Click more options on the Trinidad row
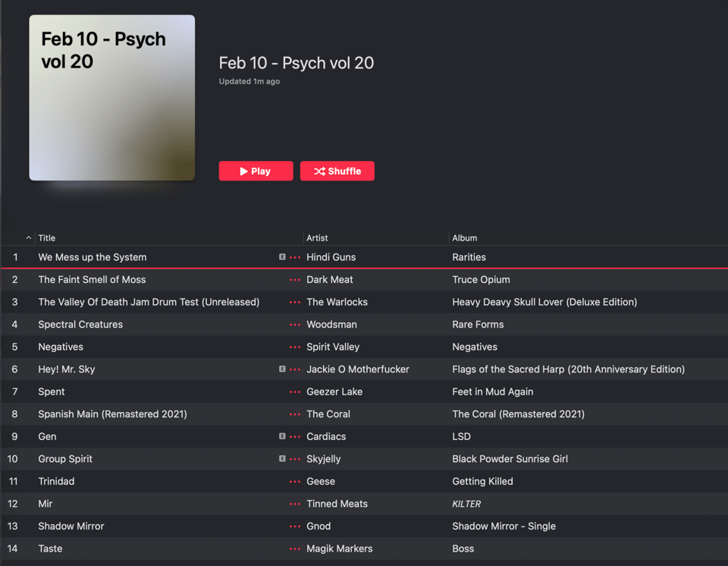The image size is (728, 566). [x=295, y=482]
